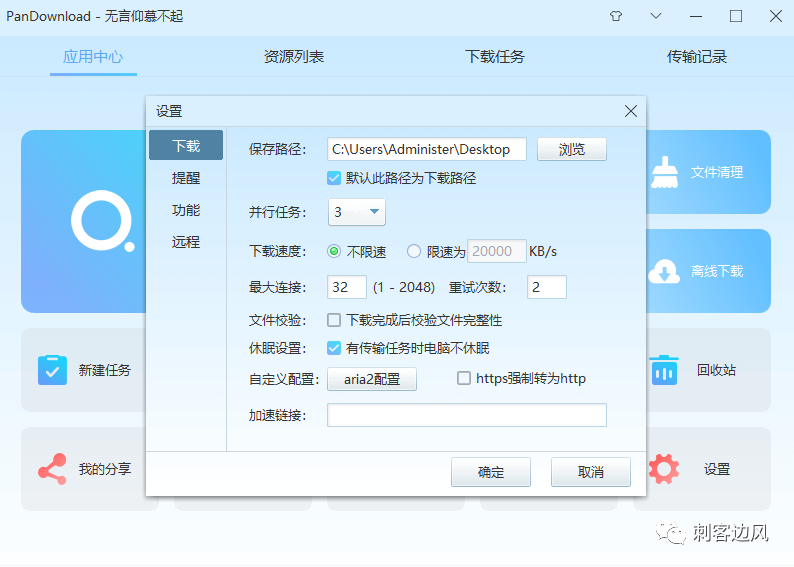The image size is (794, 567).
Task: Click the new task clipboard icon
Action: pos(52,370)
